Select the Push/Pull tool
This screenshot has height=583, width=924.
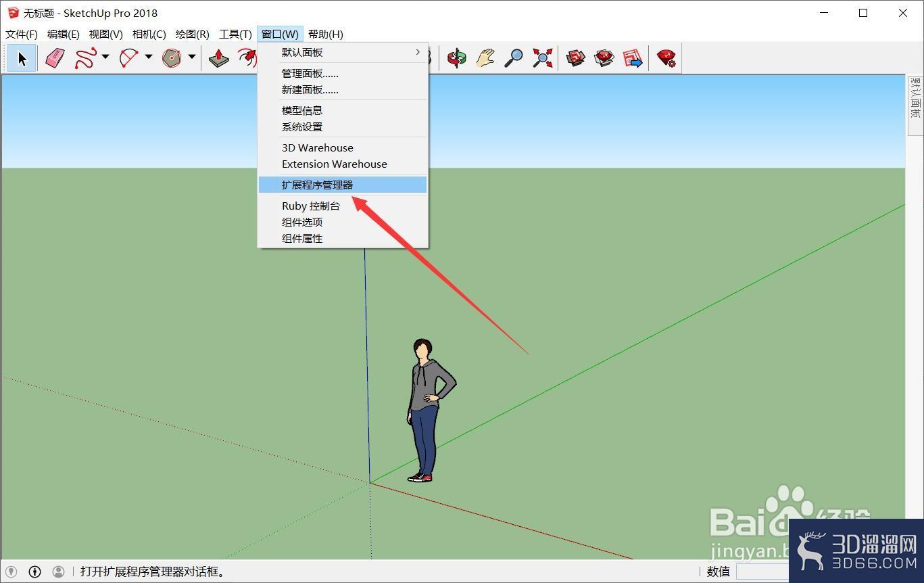[x=218, y=58]
